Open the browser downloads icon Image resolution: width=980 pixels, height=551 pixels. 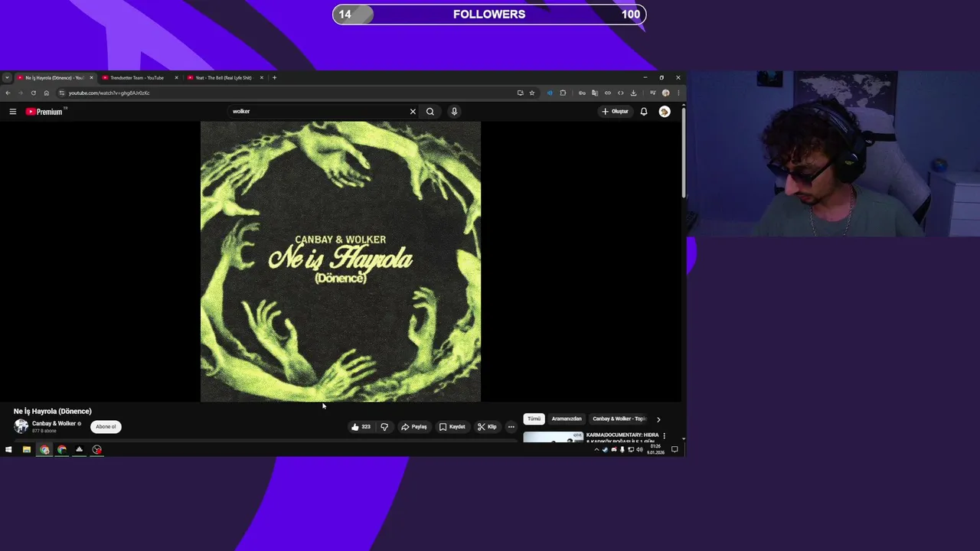[x=633, y=93]
